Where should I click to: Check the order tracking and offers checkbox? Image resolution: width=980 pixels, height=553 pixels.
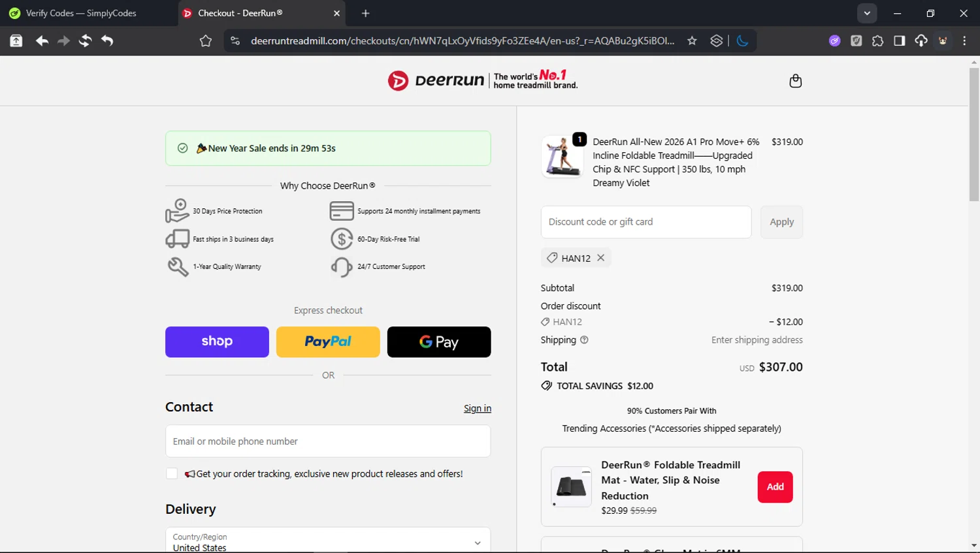(x=172, y=474)
